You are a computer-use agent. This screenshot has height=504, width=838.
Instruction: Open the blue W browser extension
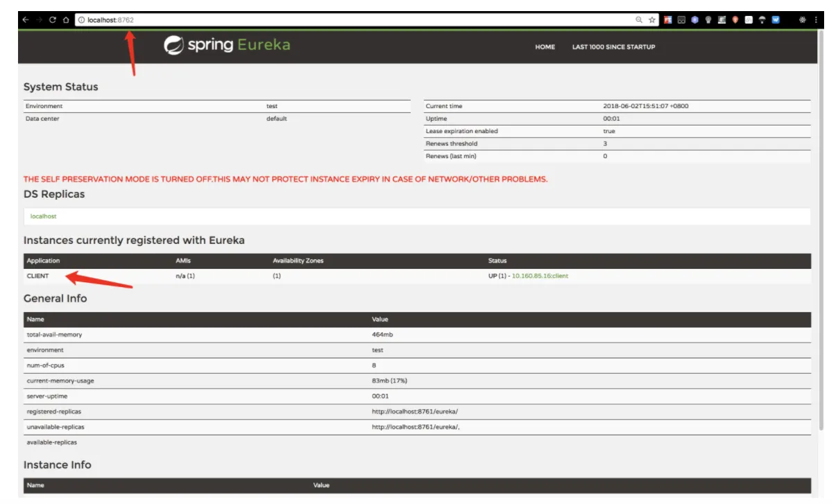pos(776,20)
